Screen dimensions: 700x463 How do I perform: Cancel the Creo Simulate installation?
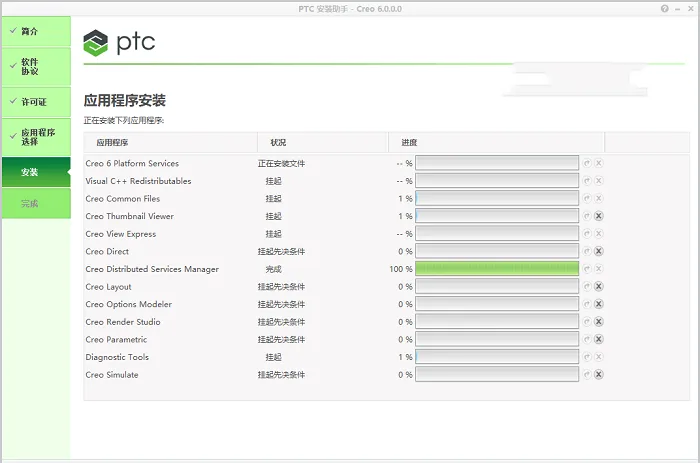(x=599, y=375)
